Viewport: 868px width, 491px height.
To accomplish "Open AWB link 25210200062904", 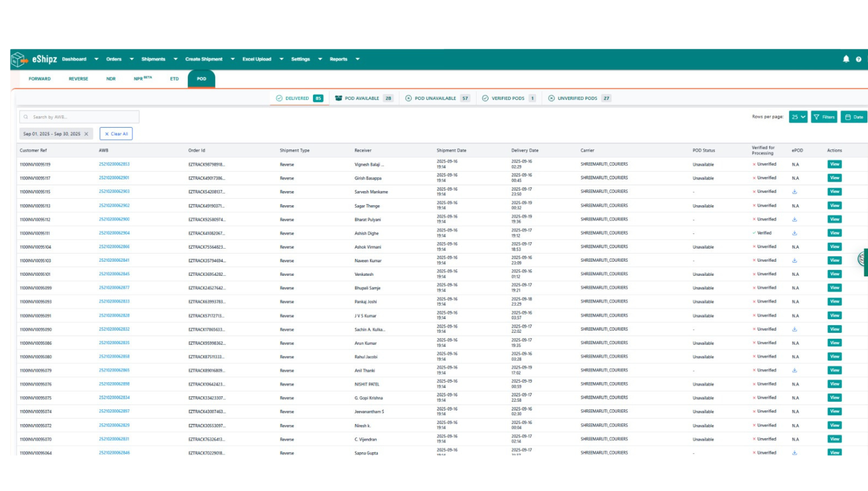I will click(x=114, y=233).
